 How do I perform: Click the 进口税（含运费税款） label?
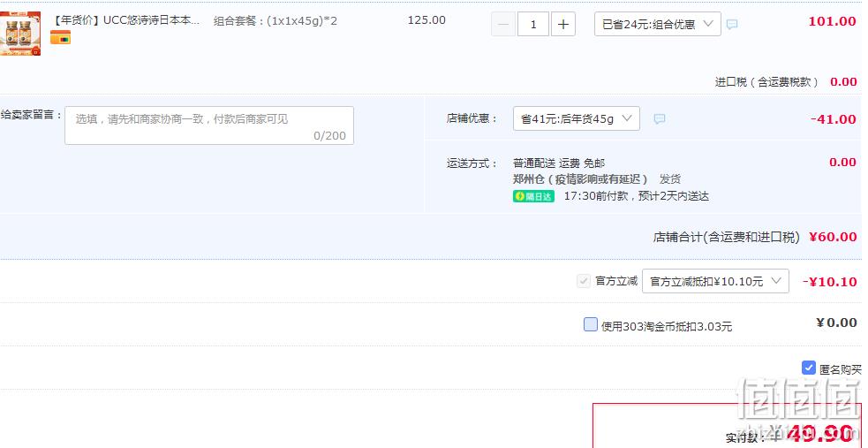point(766,82)
